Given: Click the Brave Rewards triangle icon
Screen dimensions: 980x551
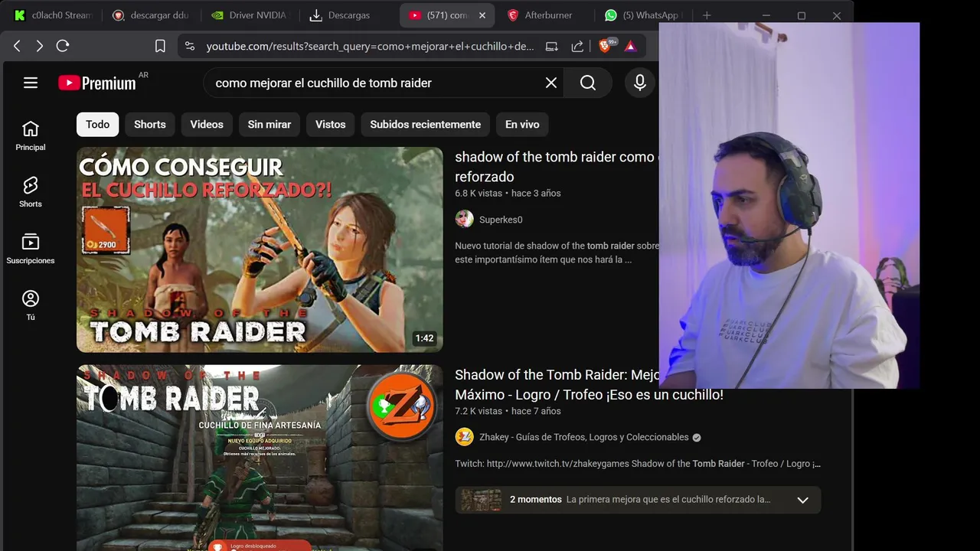Looking at the screenshot, I should 630,46.
